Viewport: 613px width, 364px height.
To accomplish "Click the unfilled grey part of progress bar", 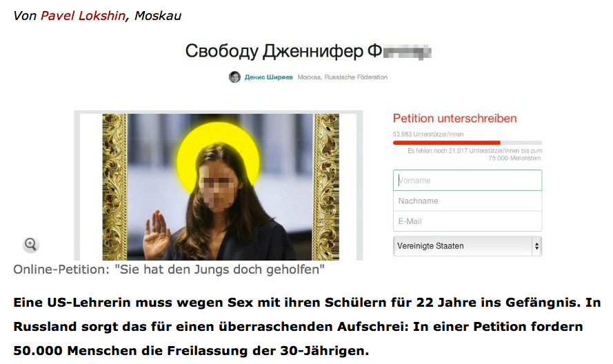I will click(521, 143).
